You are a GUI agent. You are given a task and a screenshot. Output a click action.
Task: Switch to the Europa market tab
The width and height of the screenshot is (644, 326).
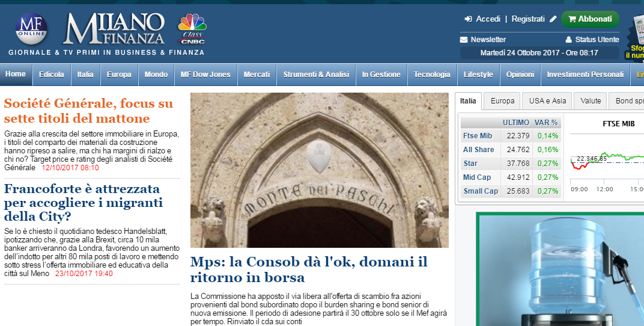pyautogui.click(x=502, y=101)
